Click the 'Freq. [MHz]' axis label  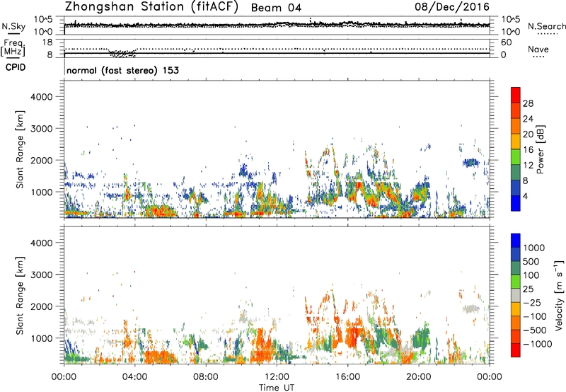pos(13,48)
